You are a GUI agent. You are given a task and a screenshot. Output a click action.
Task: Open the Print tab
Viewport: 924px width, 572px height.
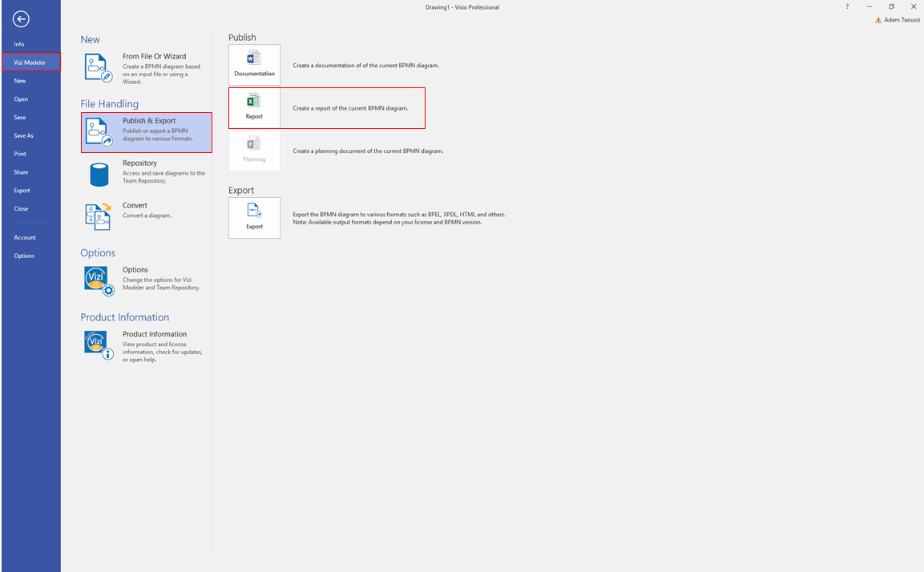point(20,154)
